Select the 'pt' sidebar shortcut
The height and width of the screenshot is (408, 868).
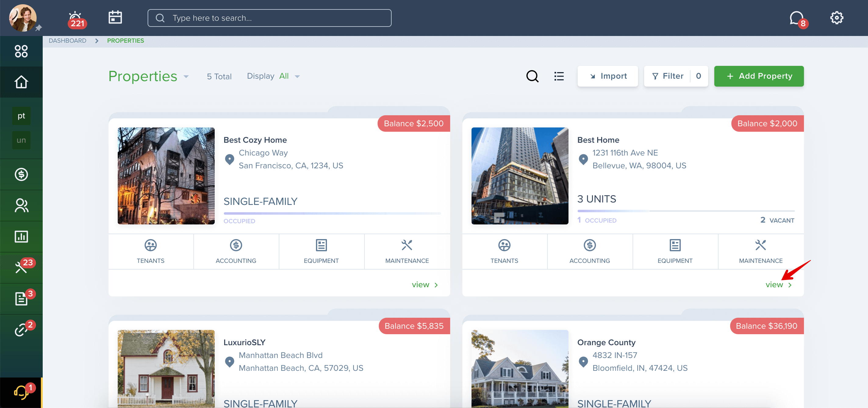tap(21, 116)
